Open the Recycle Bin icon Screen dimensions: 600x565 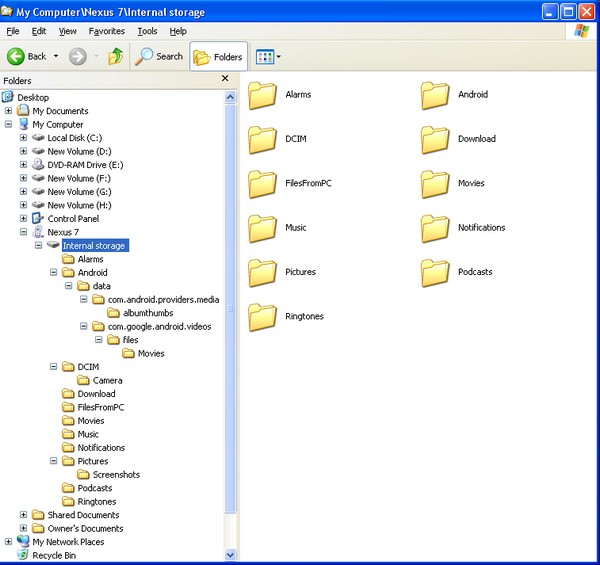coord(23,555)
